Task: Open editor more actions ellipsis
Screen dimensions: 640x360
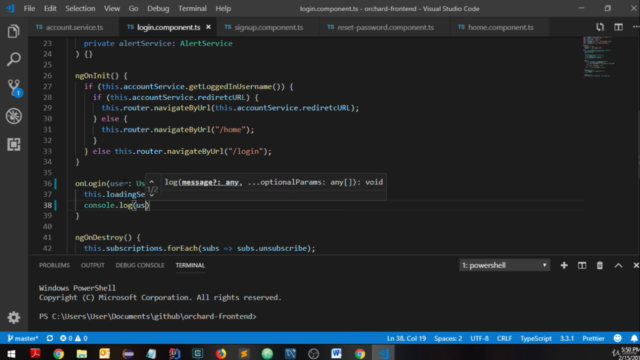Action: coord(636,27)
